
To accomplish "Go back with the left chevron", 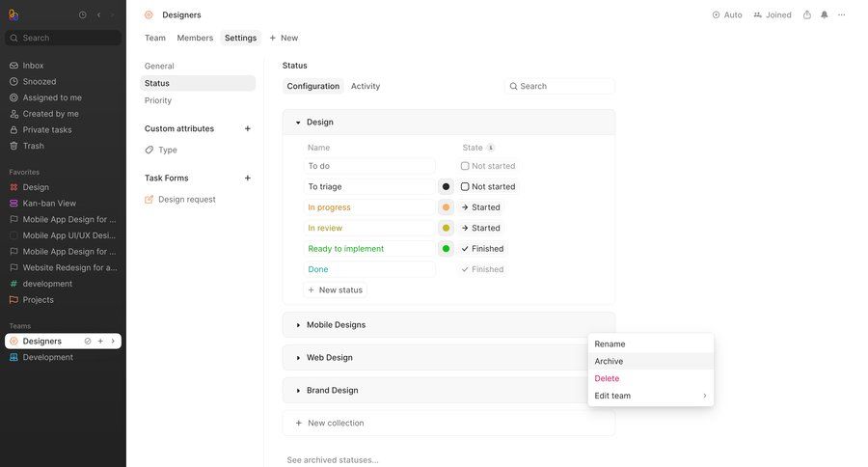I will point(98,15).
